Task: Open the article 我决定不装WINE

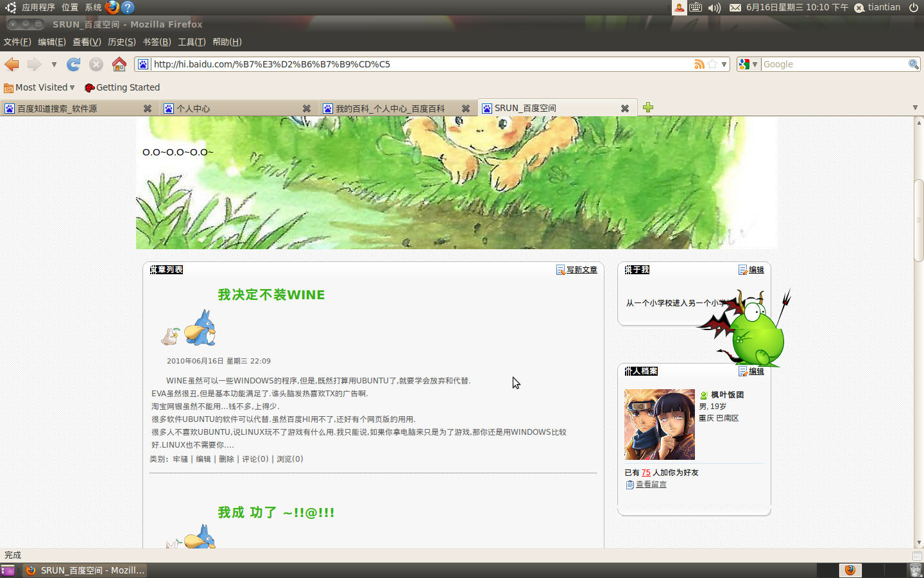Action: coord(271,295)
